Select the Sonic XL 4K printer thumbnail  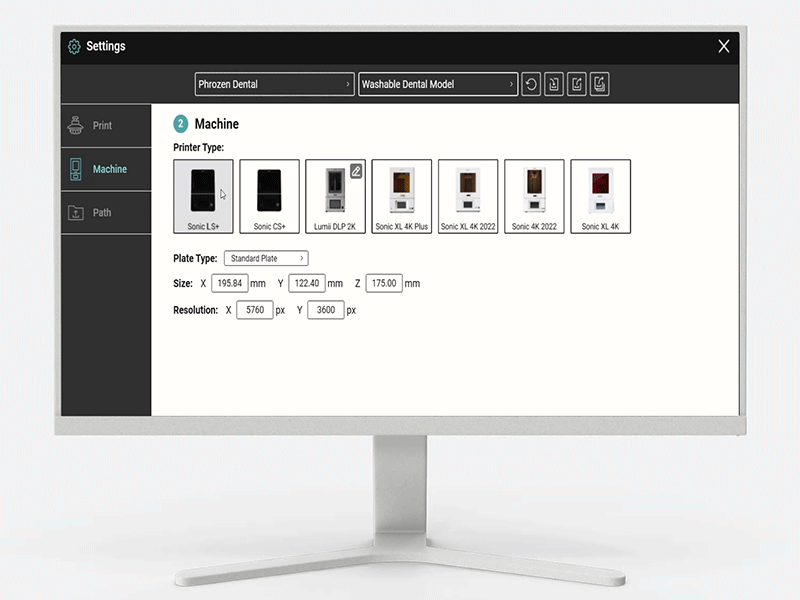[x=600, y=195]
